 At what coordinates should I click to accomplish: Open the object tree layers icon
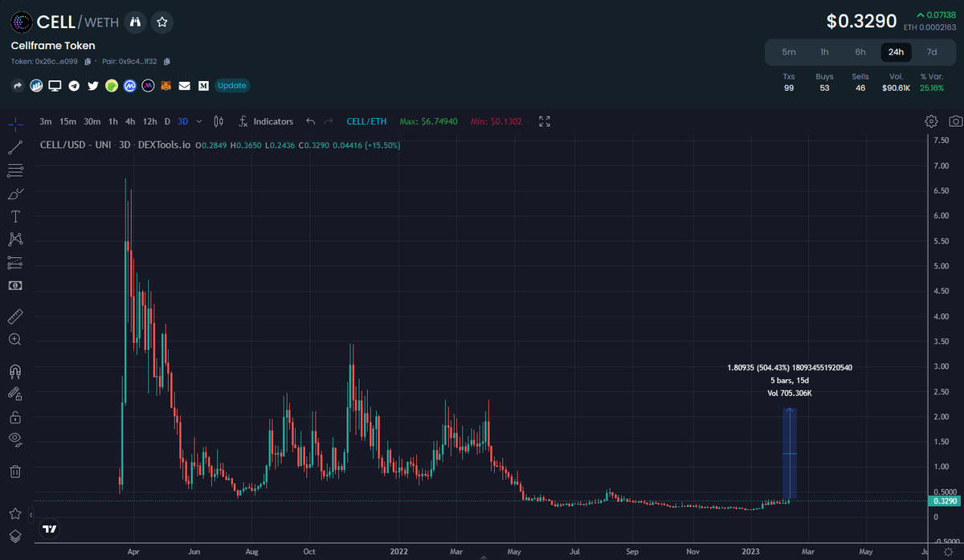[15, 536]
